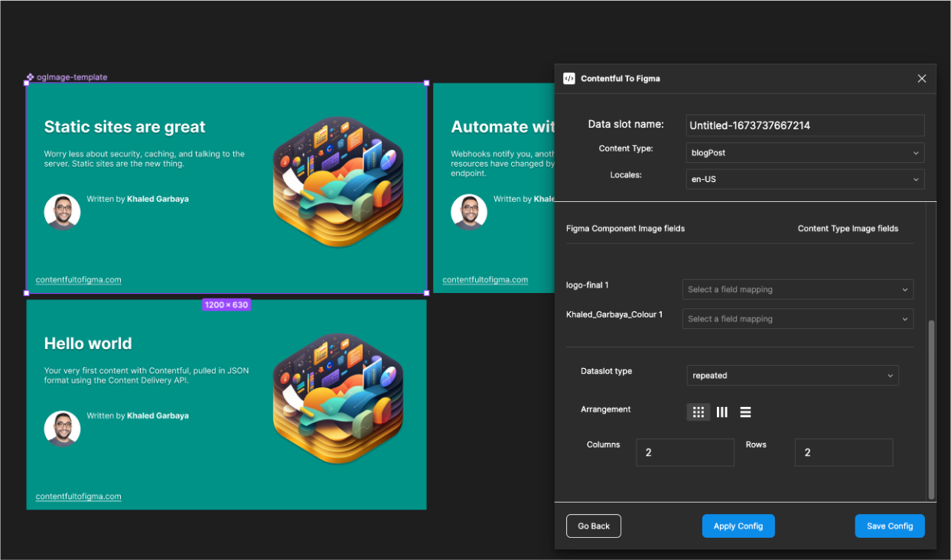Open the Dataslot type dropdown showing repeated
Viewport: 951px width, 560px height.
pyautogui.click(x=792, y=375)
